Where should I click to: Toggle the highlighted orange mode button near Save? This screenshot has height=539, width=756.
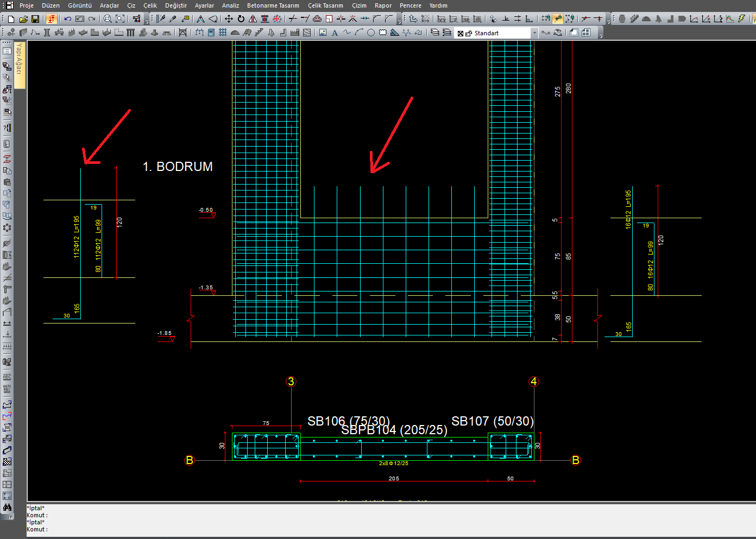coord(52,19)
